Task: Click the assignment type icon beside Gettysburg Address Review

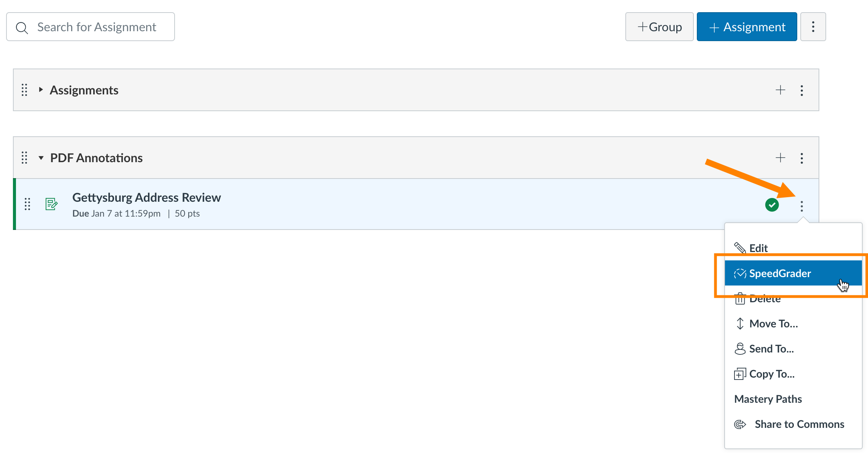Action: click(x=51, y=204)
